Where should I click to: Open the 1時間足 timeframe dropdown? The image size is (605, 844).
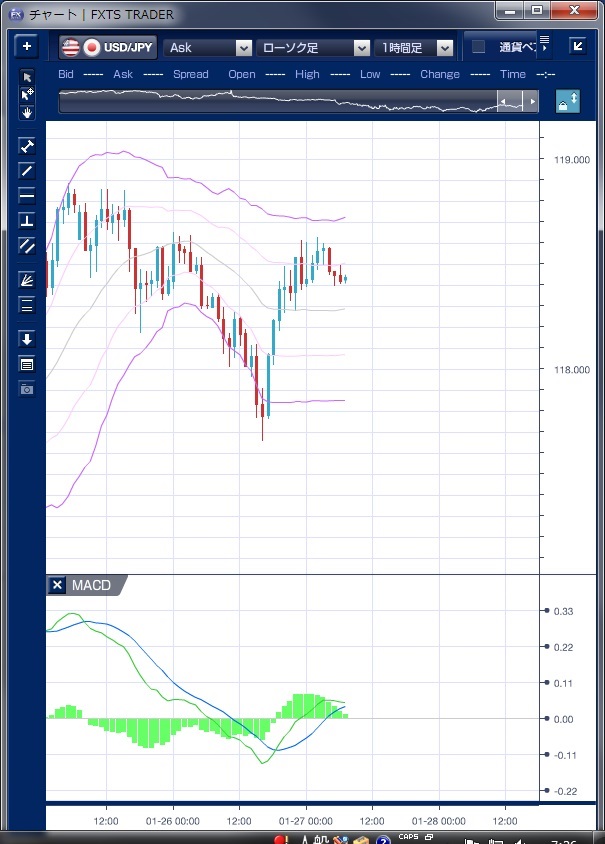pos(415,47)
